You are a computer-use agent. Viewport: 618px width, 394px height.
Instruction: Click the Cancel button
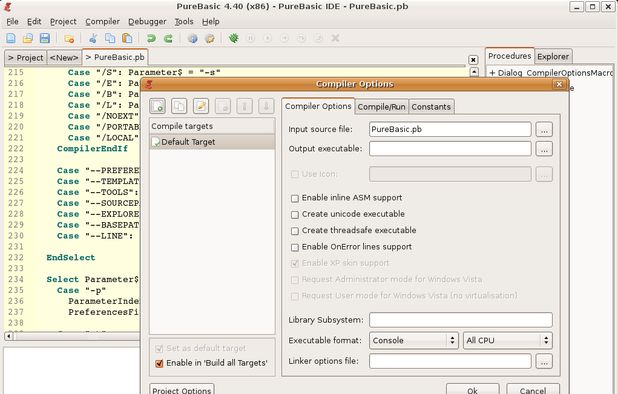[532, 390]
